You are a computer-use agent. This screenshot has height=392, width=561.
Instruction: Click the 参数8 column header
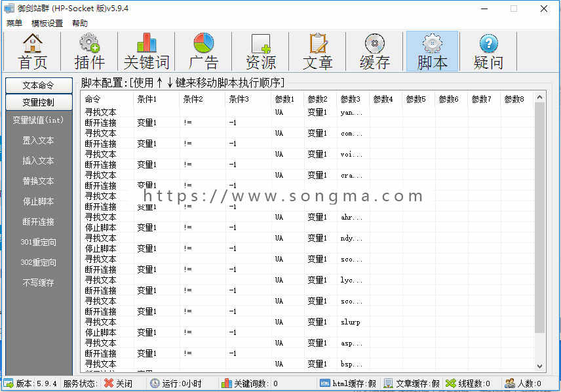517,99
